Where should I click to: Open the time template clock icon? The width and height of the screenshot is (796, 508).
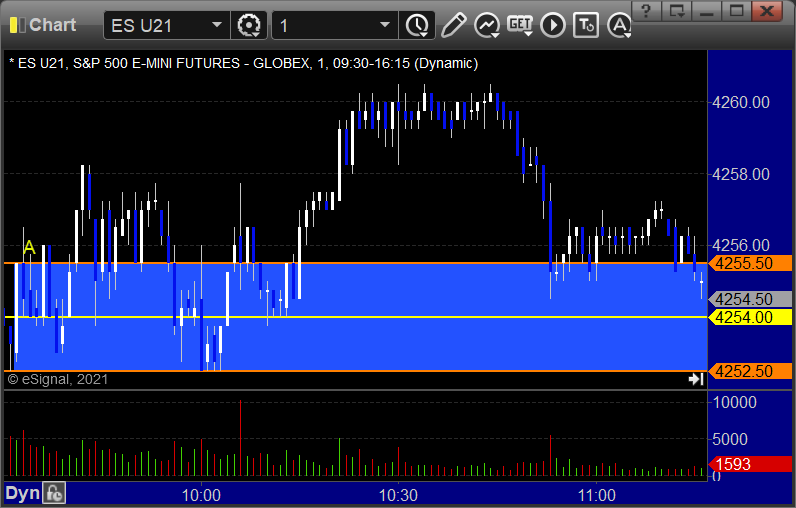pos(417,25)
